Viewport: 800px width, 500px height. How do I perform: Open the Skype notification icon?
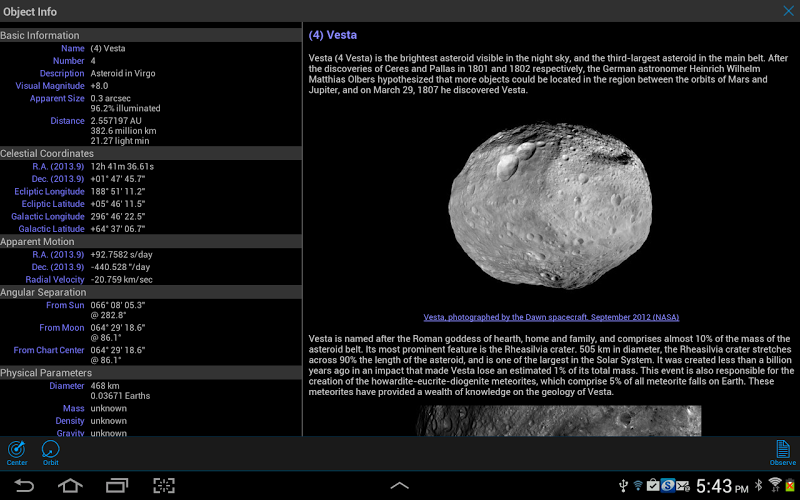667,486
